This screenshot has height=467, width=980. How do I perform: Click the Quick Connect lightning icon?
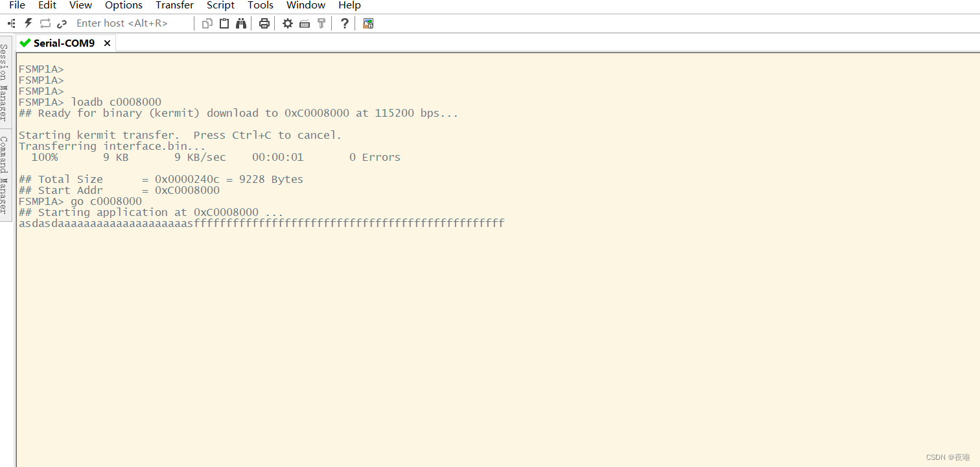click(x=29, y=23)
